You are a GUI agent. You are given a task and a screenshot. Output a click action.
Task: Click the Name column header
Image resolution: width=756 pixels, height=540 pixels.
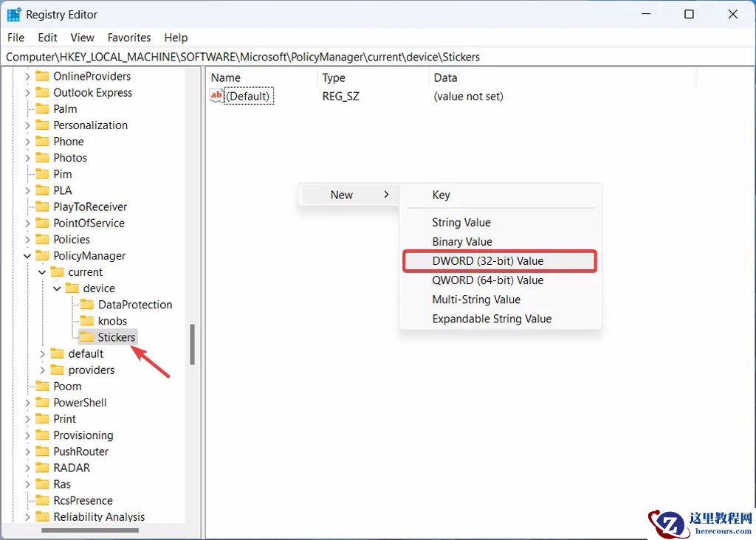pyautogui.click(x=226, y=77)
